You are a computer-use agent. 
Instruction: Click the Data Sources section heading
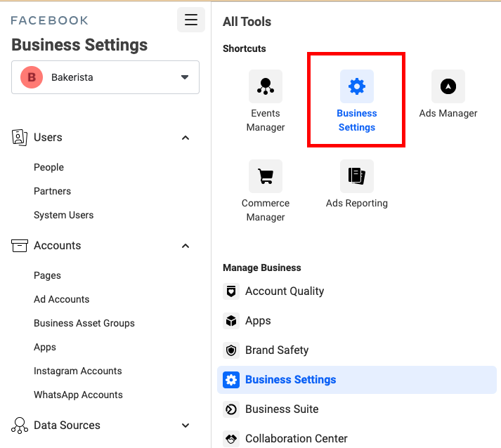(x=67, y=426)
